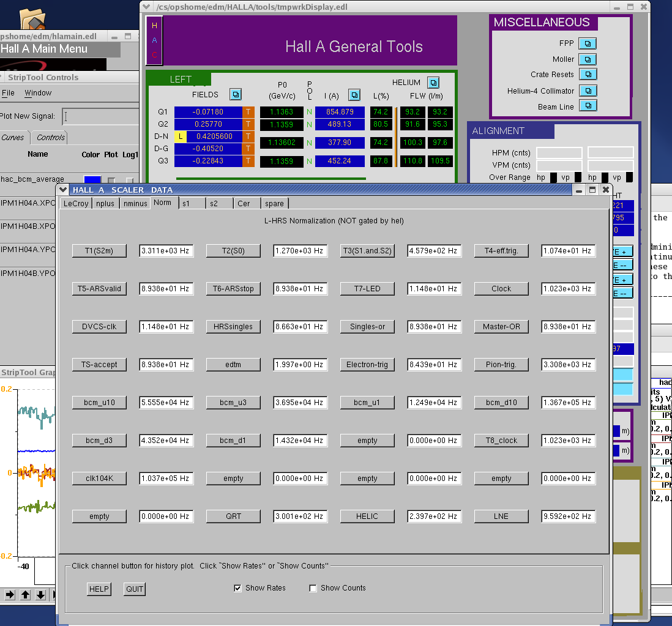Click the yellow L marker on D-N
Image resolution: width=672 pixels, height=626 pixels.
tap(181, 136)
